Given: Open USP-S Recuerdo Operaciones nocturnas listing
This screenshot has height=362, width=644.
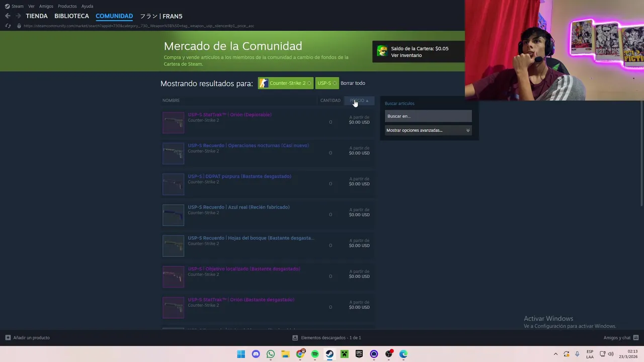Looking at the screenshot, I should (x=268, y=153).
